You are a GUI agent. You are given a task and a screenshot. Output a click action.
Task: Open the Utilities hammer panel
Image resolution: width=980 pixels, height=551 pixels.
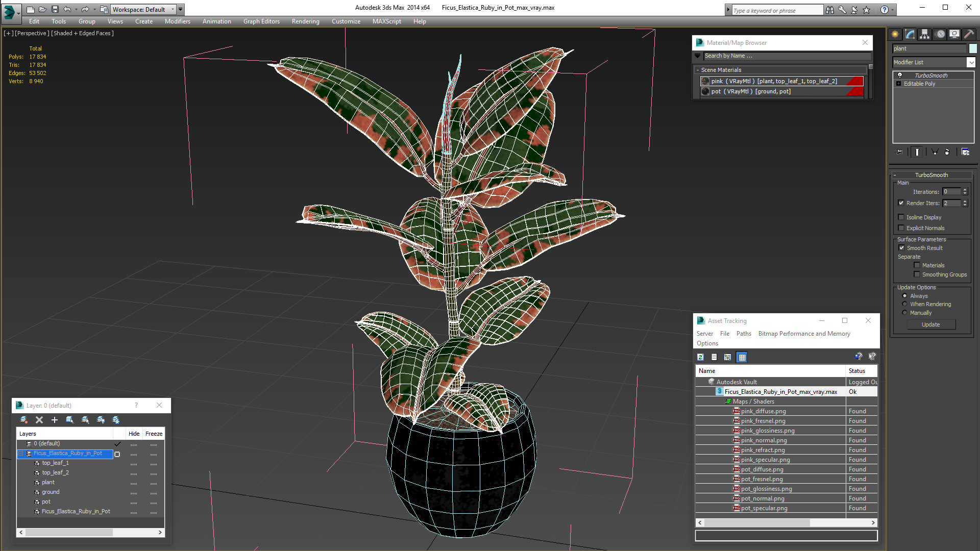coord(969,34)
